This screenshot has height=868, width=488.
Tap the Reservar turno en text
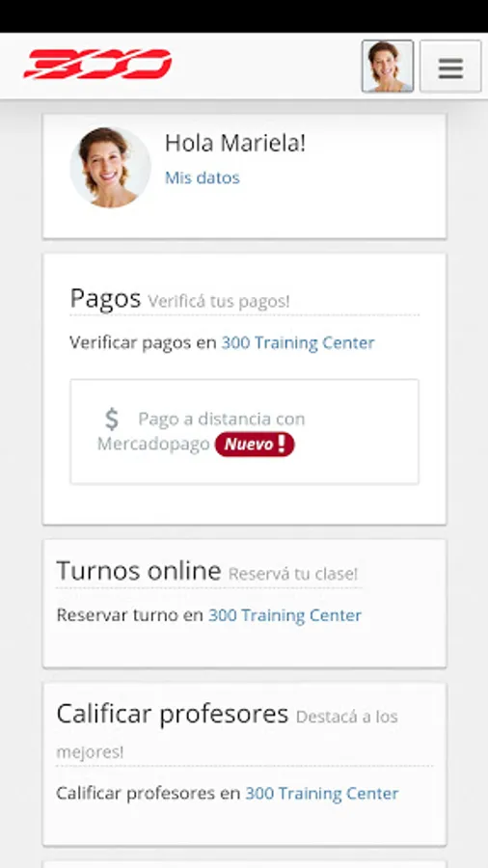(x=129, y=615)
